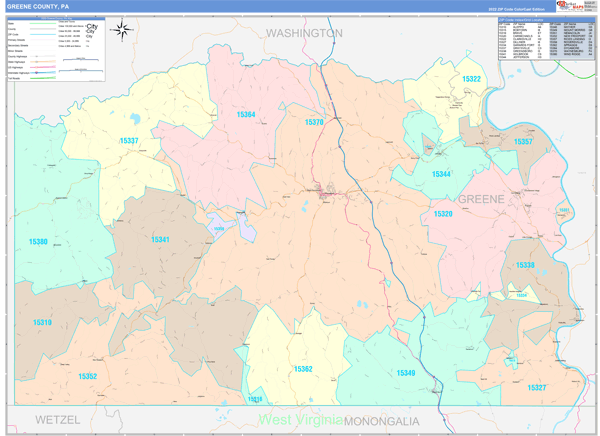Click the GREENE COUNTY, PA title

[39, 6]
